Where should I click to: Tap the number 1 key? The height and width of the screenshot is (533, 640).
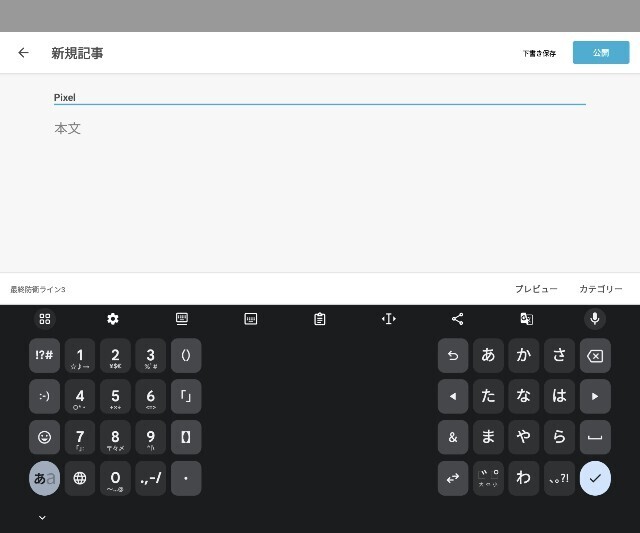point(80,355)
